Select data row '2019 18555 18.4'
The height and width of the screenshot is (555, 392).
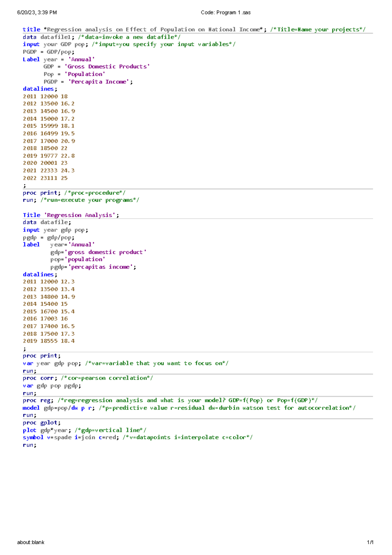coord(49,341)
